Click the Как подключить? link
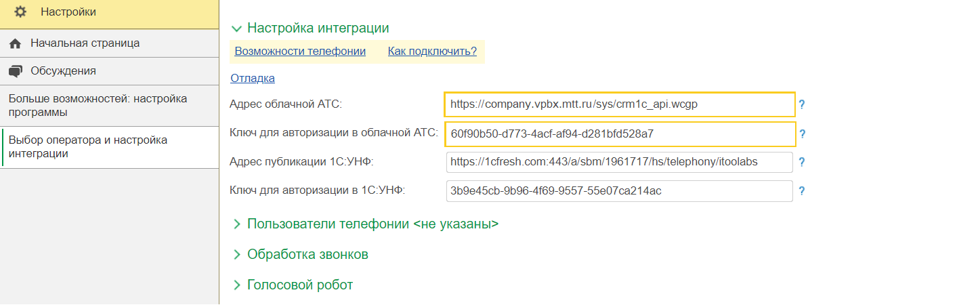This screenshot has width=980, height=305. click(x=432, y=51)
